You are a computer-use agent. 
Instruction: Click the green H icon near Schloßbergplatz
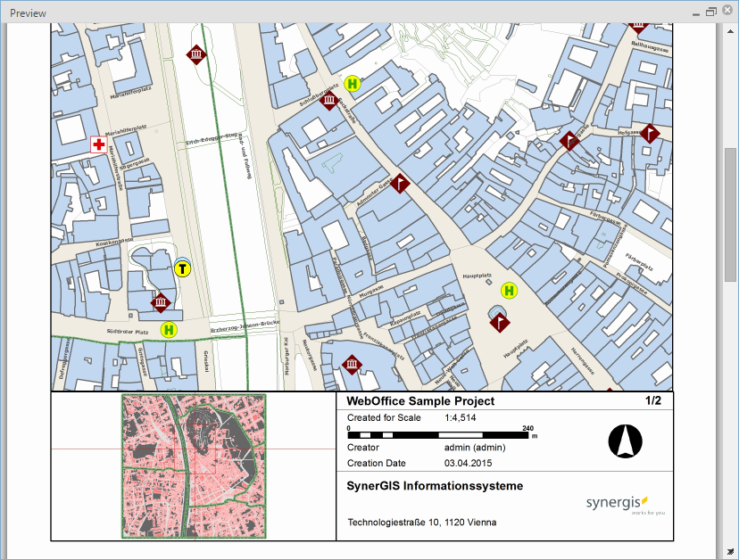[352, 84]
